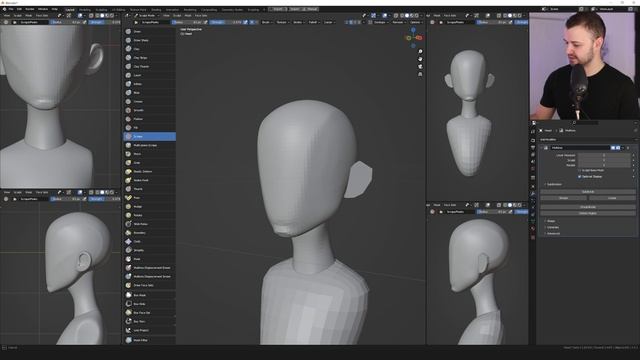Select the Multi-plane Scrape brush

click(149, 145)
